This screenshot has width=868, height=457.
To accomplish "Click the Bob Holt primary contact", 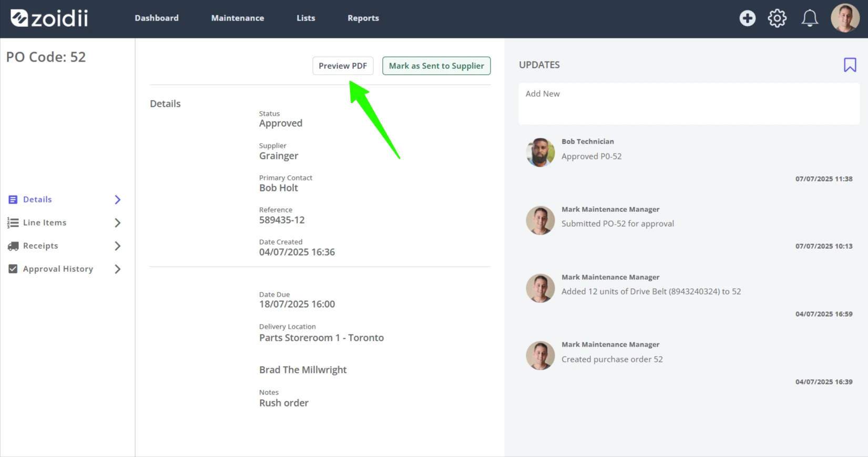I will tap(279, 188).
